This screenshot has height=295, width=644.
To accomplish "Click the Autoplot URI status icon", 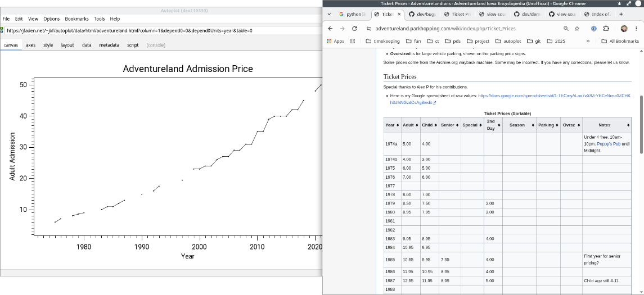I will tap(2, 30).
